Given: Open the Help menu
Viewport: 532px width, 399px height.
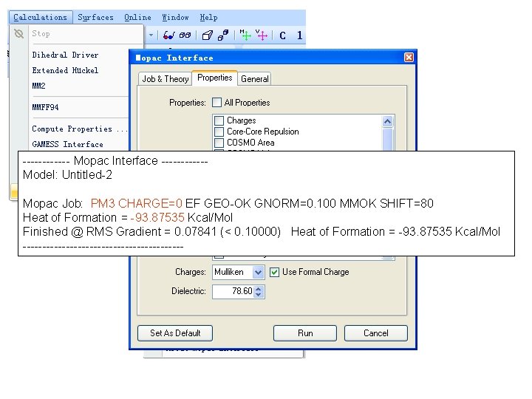Looking at the screenshot, I should [208, 17].
